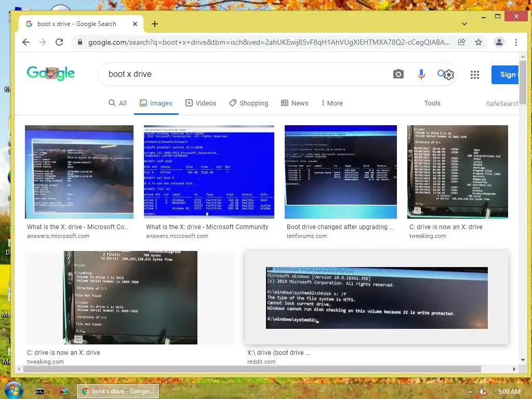Open the chkdsk X:\ drive reddit thumbnail
Image resolution: width=532 pixels, height=399 pixels.
click(x=377, y=298)
